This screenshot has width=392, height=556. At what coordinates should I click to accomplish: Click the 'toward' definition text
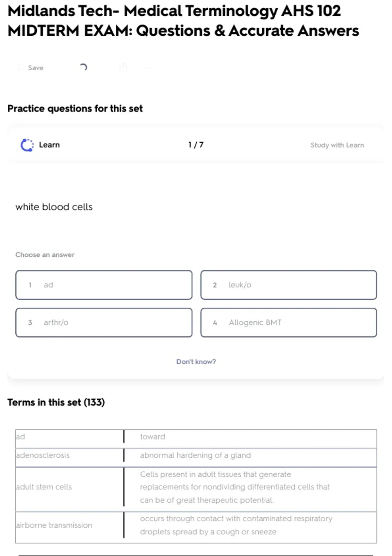click(153, 437)
